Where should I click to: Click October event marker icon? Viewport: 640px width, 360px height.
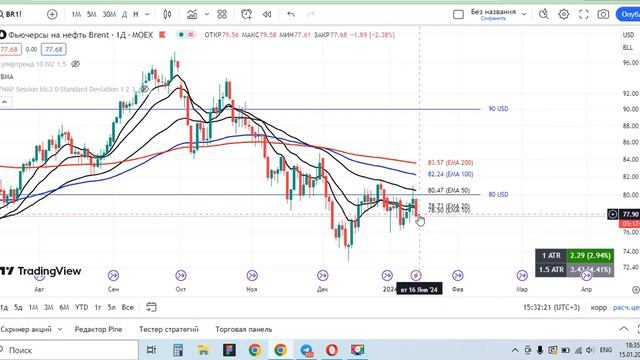click(181, 276)
